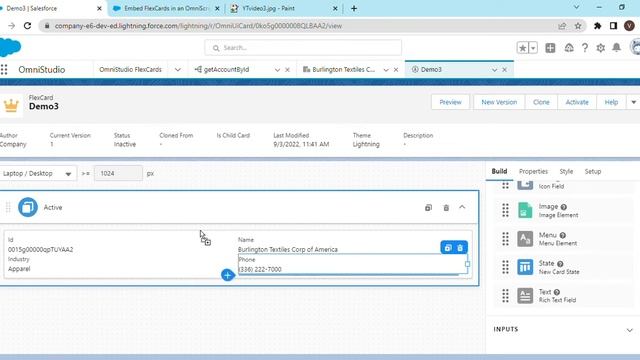This screenshot has height=360, width=640.
Task: Open Demo3 tab dropdown chevron
Action: tap(494, 70)
